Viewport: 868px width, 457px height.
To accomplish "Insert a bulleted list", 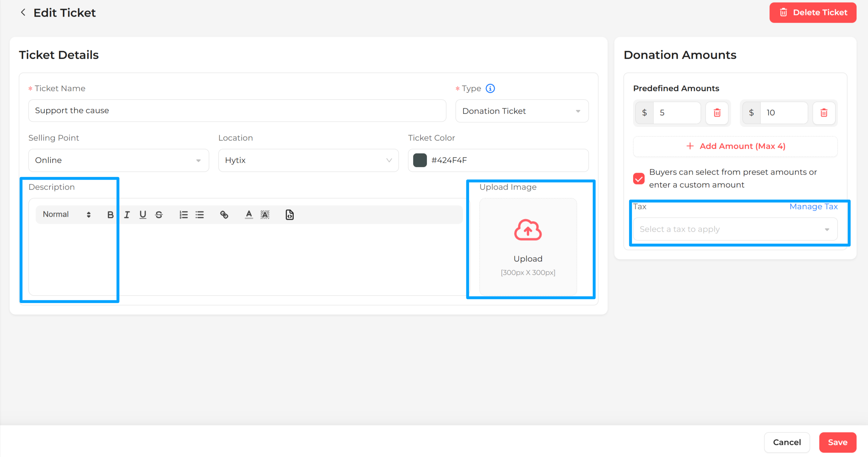I will click(200, 215).
